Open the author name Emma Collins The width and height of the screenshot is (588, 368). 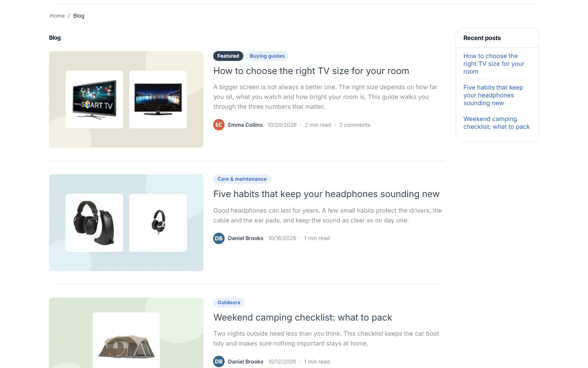pos(245,125)
